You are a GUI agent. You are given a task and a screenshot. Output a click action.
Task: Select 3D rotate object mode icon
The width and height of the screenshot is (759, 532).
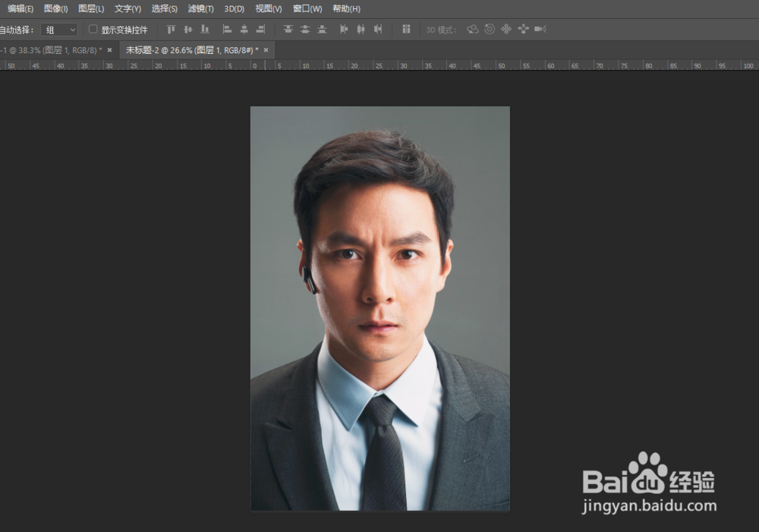472,30
